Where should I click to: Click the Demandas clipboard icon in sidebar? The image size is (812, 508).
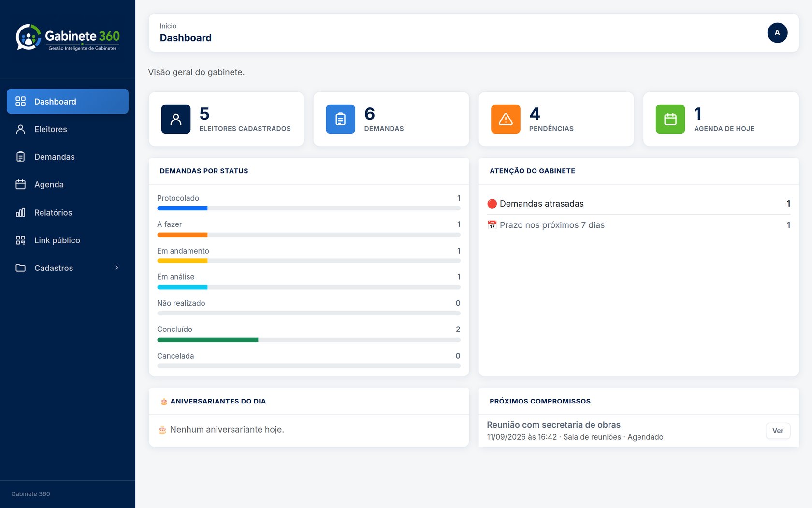[20, 157]
